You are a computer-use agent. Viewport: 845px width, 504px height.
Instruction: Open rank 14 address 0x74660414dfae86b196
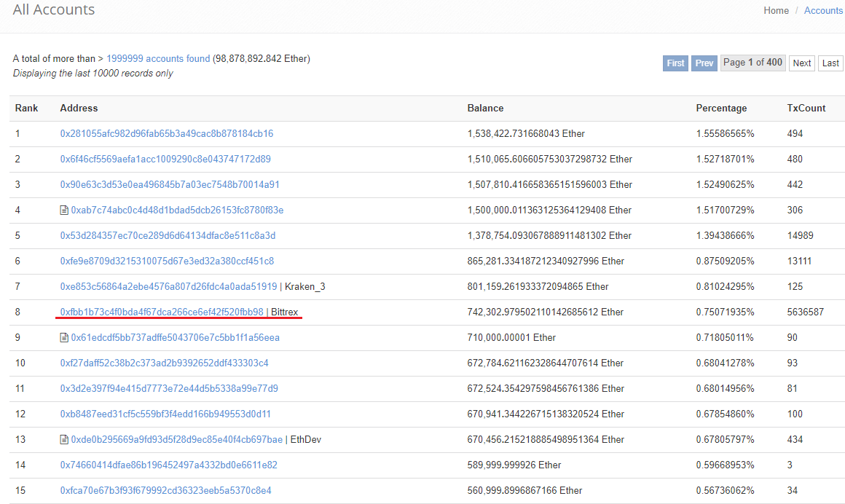coord(169,465)
